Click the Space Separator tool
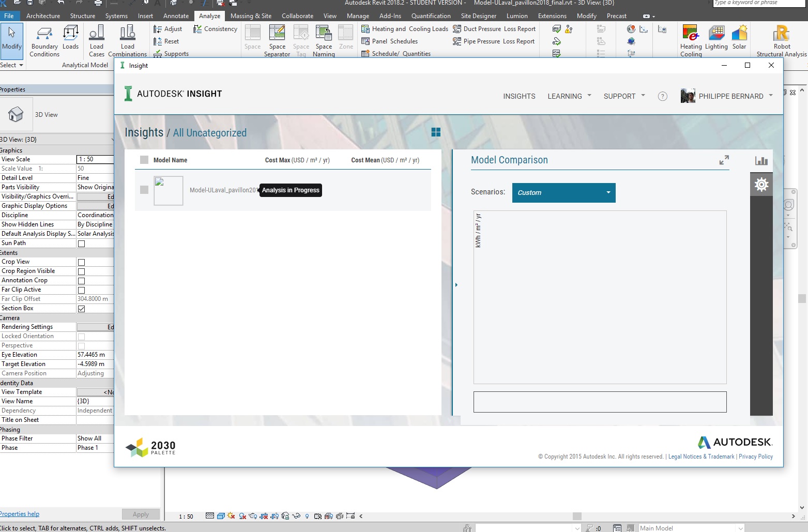Viewport: 808px width, 532px height. (x=277, y=40)
